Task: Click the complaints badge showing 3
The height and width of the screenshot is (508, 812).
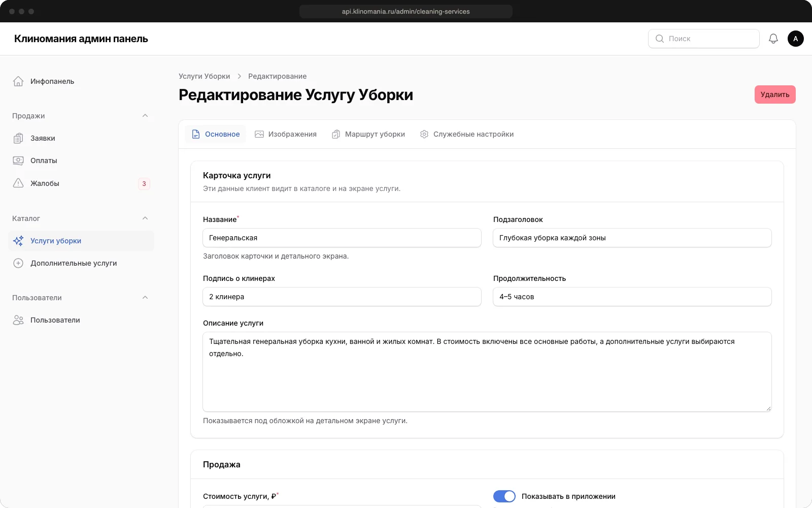Action: [144, 183]
